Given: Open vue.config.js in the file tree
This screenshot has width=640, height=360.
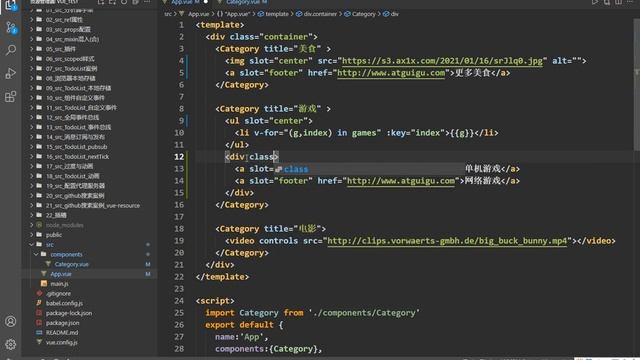Looking at the screenshot, I should tap(62, 342).
